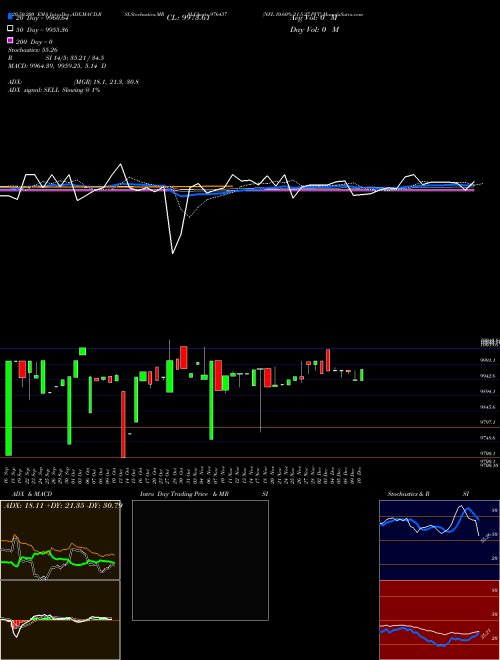Select the MACD values line
Screen dimensions: 500x660
tap(57, 66)
